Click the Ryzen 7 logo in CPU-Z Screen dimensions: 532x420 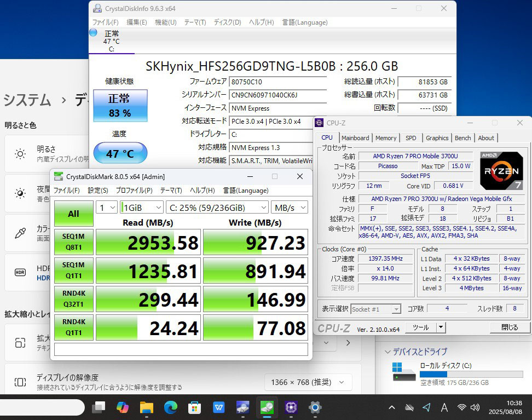coord(501,171)
